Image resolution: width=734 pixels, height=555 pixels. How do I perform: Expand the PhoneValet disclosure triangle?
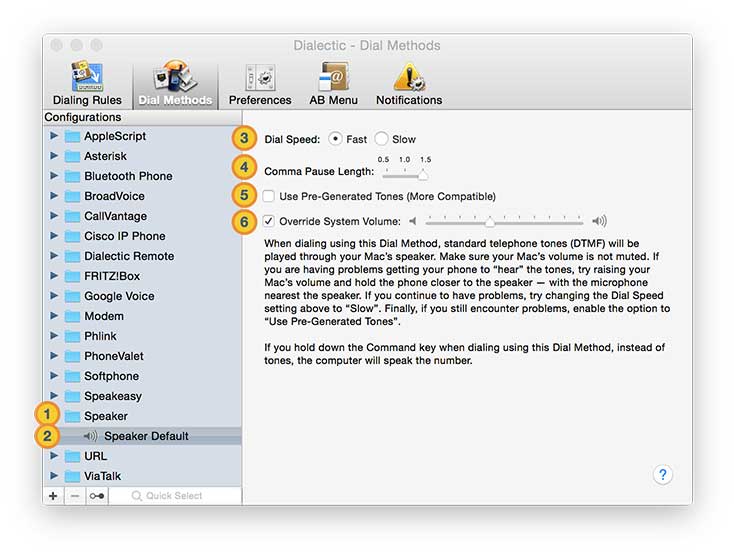pyautogui.click(x=54, y=356)
